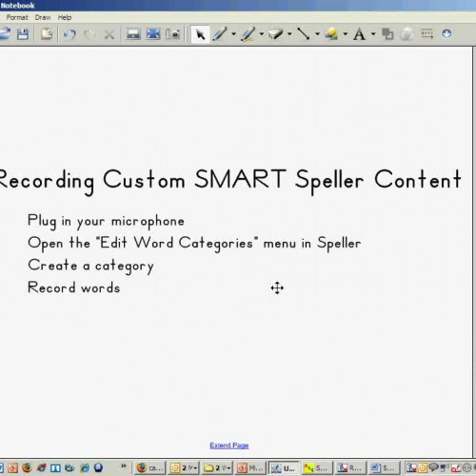This screenshot has width=476, height=476.
Task: Click the speech bubble system tray icon
Action: (433, 466)
